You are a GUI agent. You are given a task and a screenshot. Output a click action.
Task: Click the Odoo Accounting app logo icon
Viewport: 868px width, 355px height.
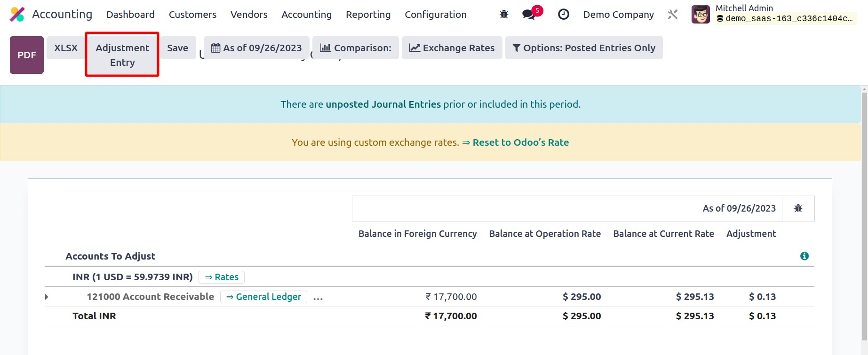point(17,15)
